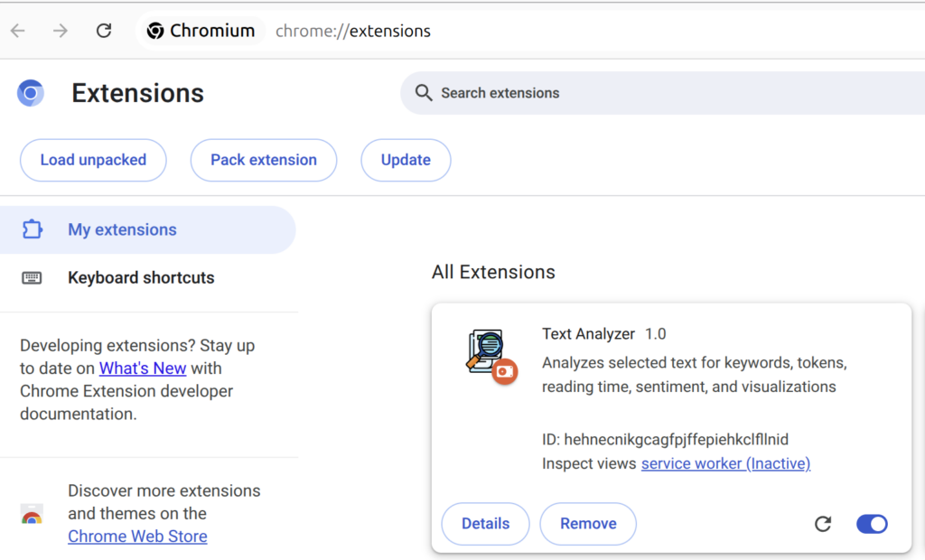925x560 pixels.
Task: Open service worker (Inactive) inspect link
Action: (x=725, y=464)
